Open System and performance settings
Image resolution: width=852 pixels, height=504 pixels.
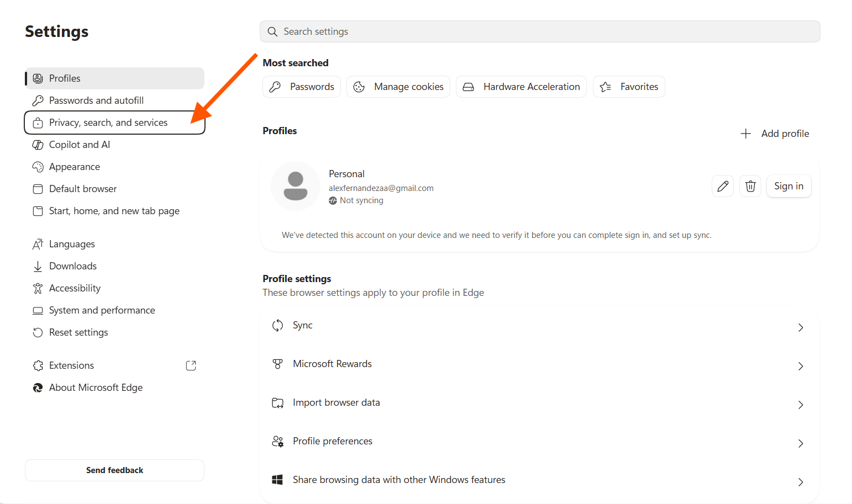114,310
